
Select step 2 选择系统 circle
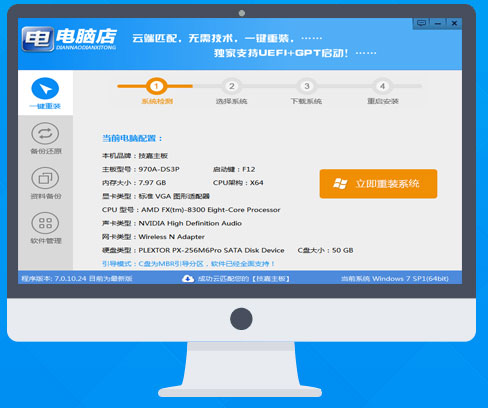[x=231, y=86]
